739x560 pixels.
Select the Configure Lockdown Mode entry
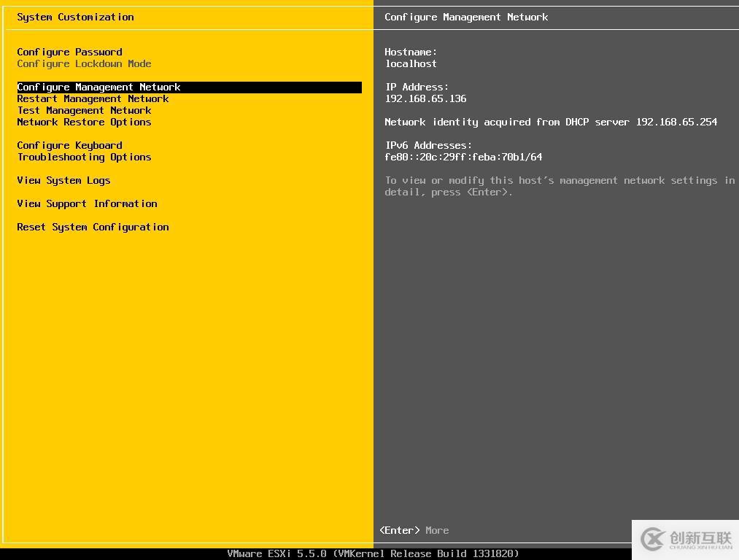(x=84, y=63)
